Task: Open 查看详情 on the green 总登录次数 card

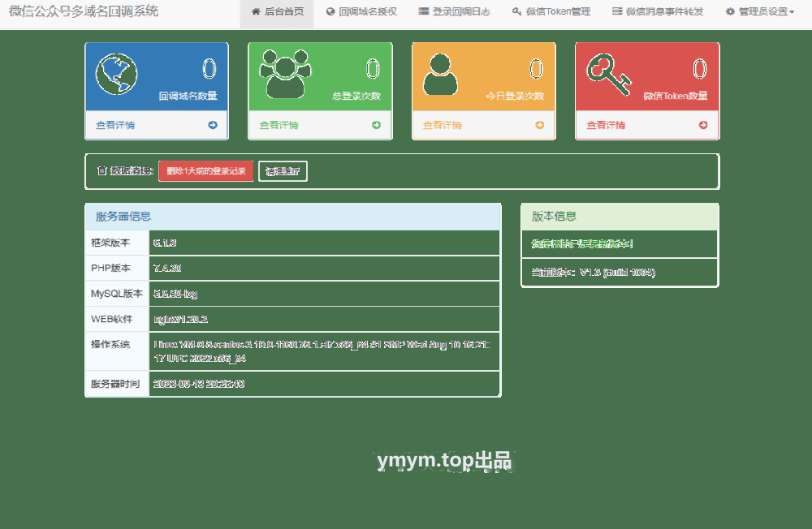Action: [279, 125]
